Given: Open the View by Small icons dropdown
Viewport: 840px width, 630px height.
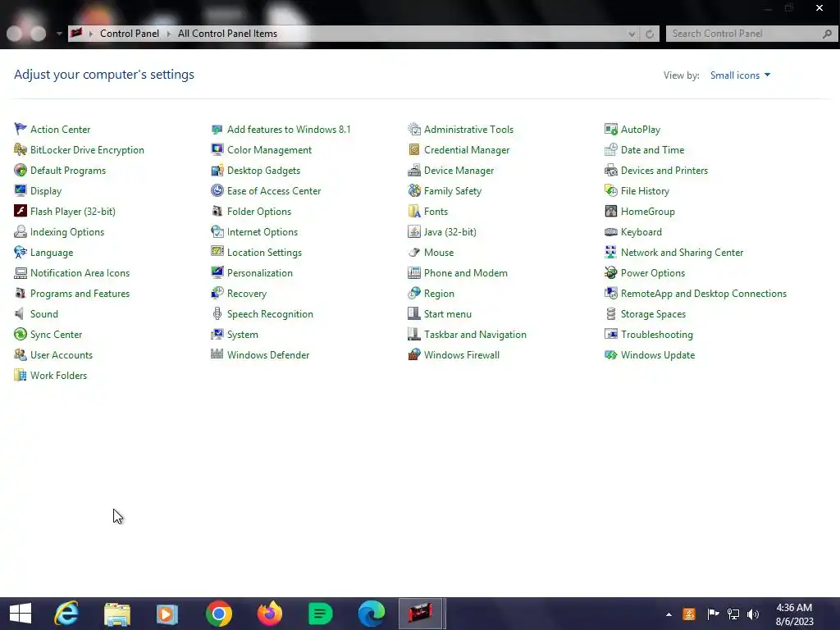Looking at the screenshot, I should click(x=740, y=75).
